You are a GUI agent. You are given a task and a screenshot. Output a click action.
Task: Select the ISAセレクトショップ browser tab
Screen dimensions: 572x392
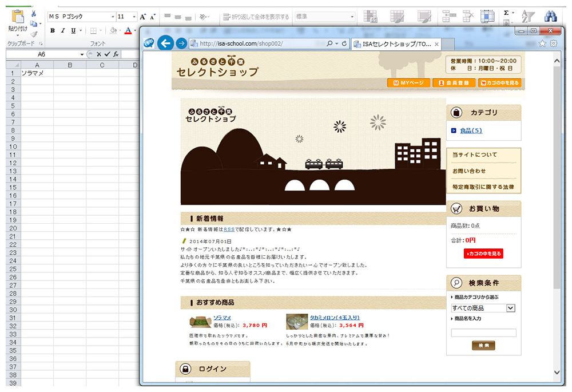coord(396,44)
